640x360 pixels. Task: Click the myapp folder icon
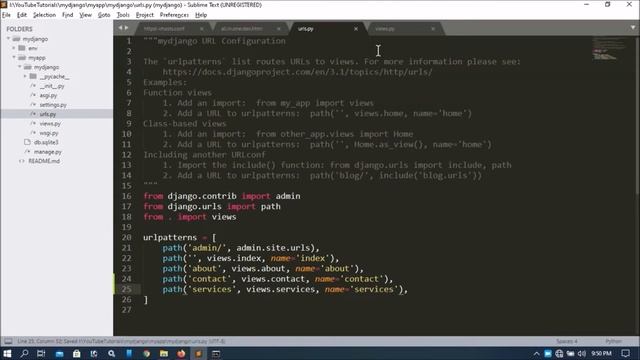[x=22, y=58]
